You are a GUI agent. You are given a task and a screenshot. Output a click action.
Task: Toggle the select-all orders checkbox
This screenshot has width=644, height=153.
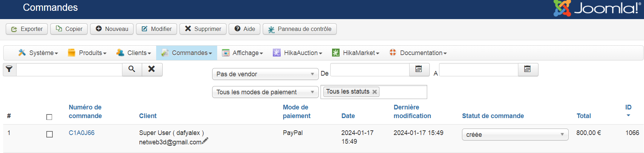click(x=49, y=117)
